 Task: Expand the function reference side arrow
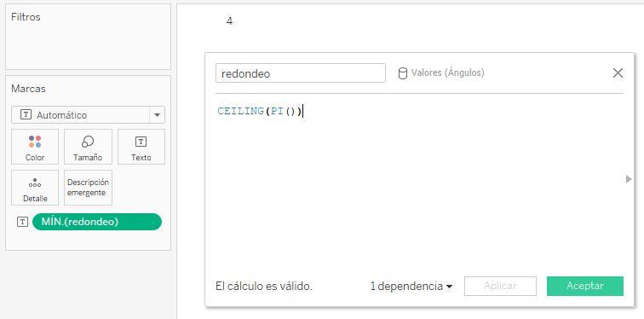pyautogui.click(x=629, y=179)
